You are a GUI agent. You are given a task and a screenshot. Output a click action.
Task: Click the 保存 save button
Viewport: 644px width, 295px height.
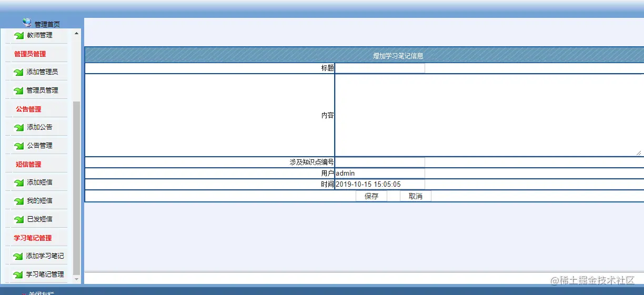(x=371, y=196)
